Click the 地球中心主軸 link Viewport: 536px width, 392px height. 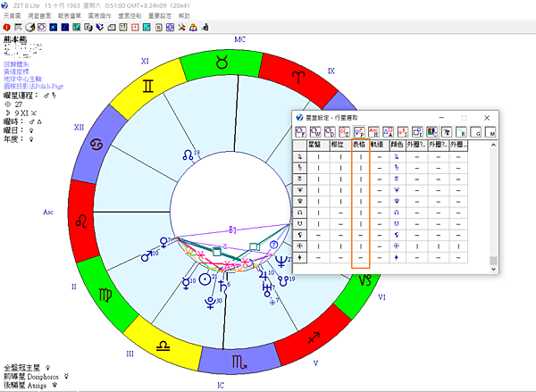tap(22, 79)
